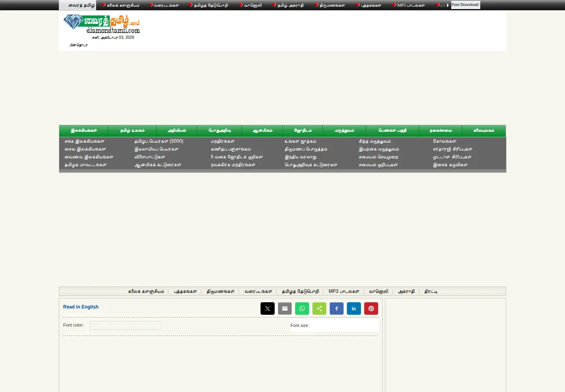
Task: Open the கோலங்கள் link
Action: [445, 141]
